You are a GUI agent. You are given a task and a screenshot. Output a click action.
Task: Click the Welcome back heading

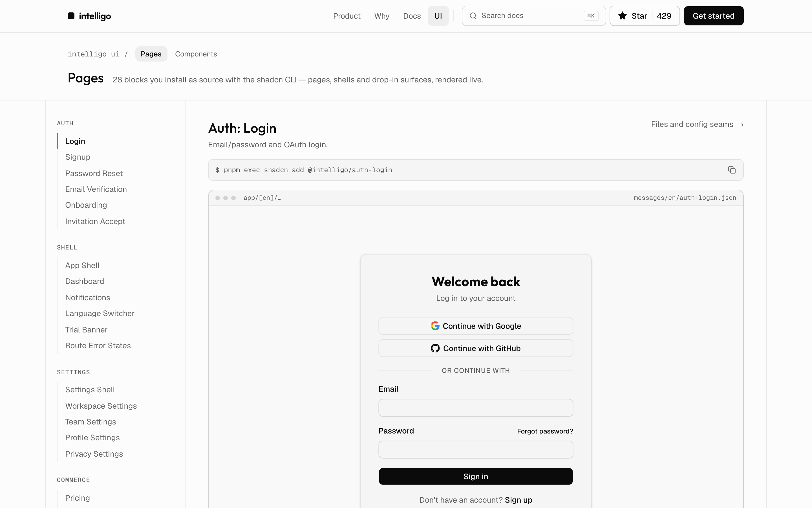475,282
